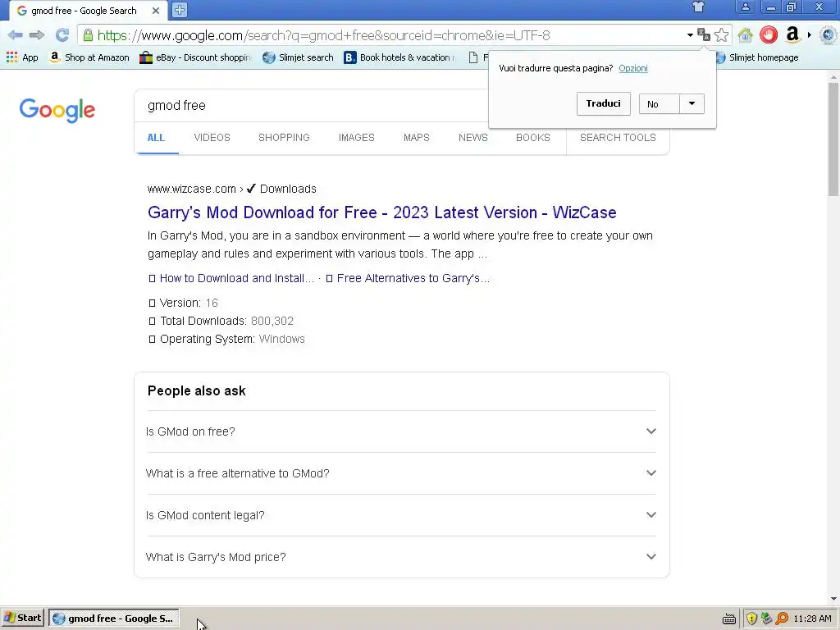Screen dimensions: 840x630
Task: Switch to VIDEOS search tab
Action: [x=212, y=138]
